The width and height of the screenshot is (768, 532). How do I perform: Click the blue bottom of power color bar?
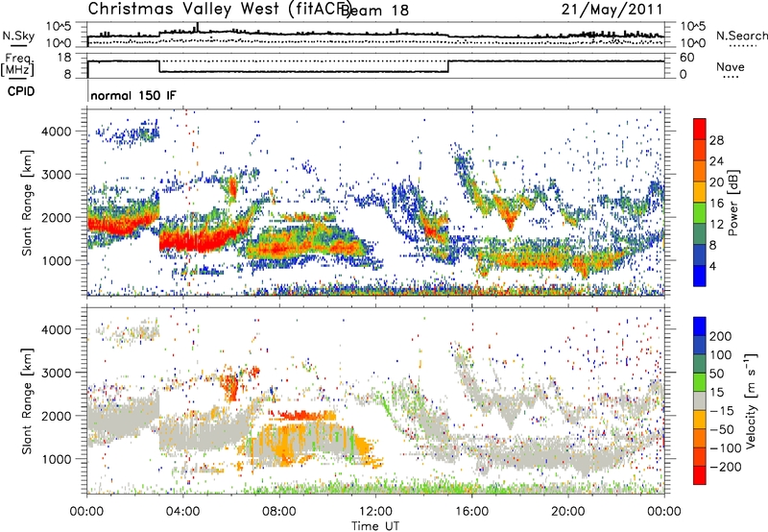700,277
